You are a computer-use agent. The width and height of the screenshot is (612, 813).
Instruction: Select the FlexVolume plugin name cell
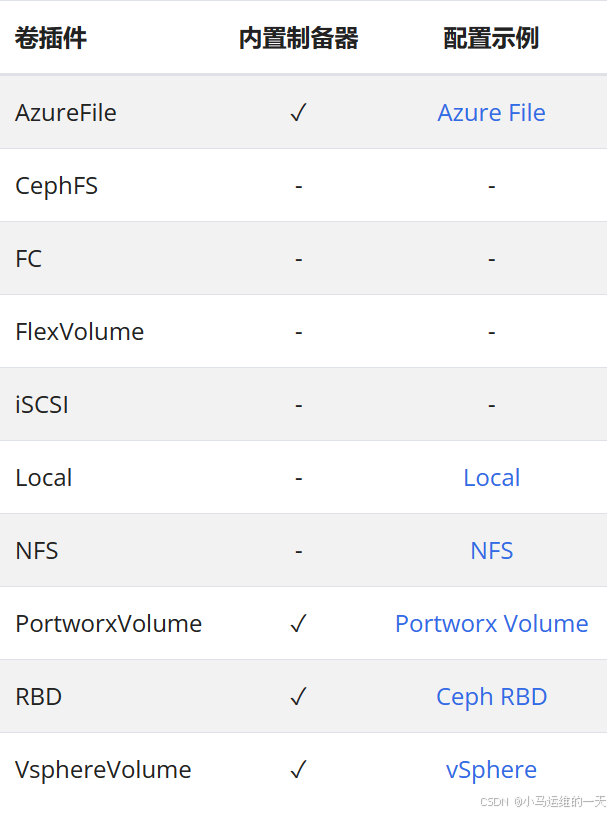coord(79,332)
